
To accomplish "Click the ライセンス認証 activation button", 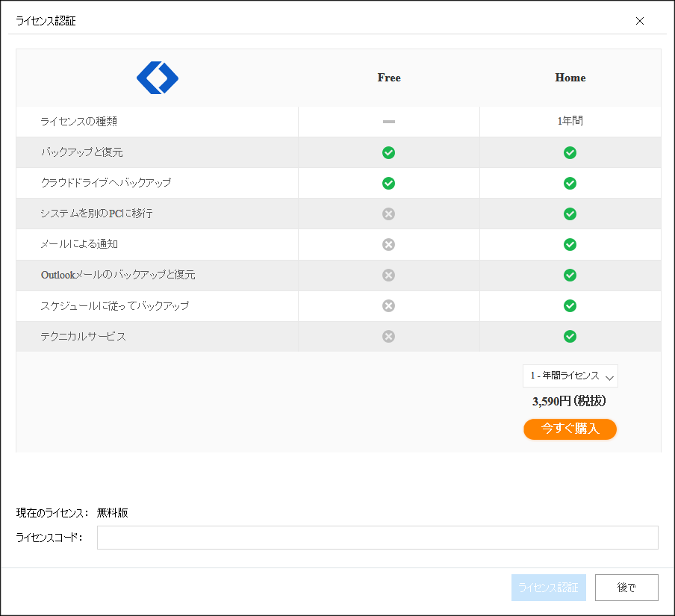I will pos(548,587).
